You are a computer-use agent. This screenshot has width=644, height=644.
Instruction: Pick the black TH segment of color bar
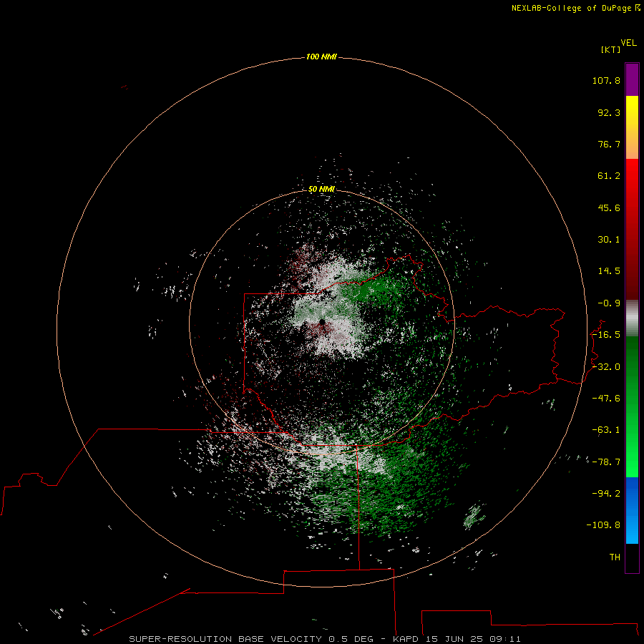coord(632,558)
